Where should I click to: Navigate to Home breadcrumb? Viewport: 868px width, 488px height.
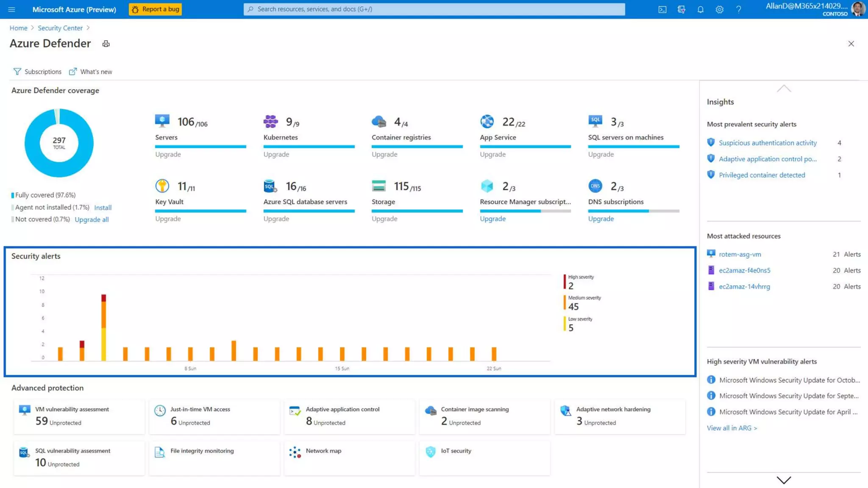(18, 28)
